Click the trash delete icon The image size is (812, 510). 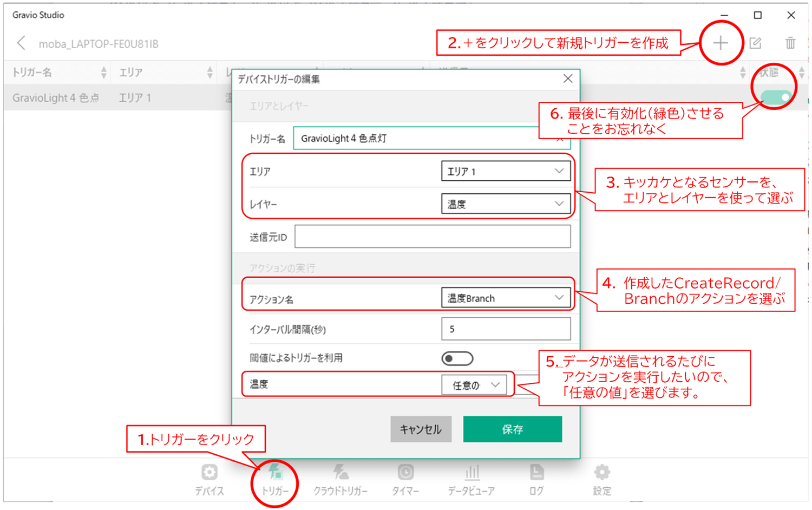coord(790,43)
